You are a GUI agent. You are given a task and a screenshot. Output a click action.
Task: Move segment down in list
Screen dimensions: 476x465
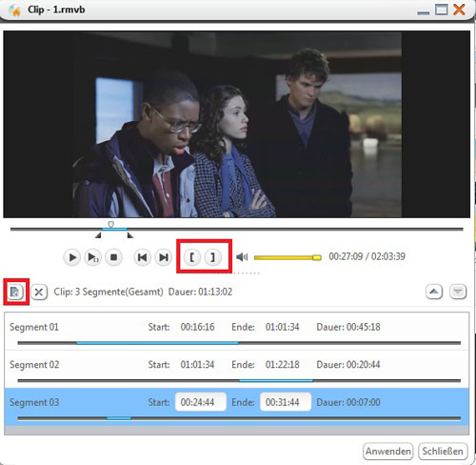(458, 292)
